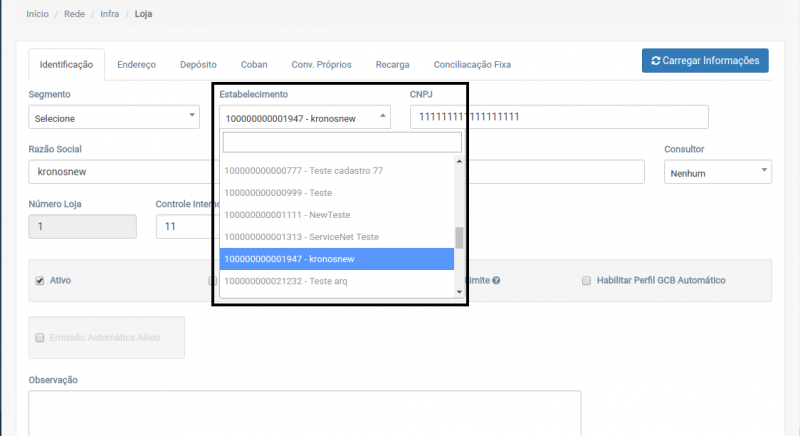Click the refresh icon in Carregar Informações
This screenshot has width=800, height=436.
coord(656,61)
